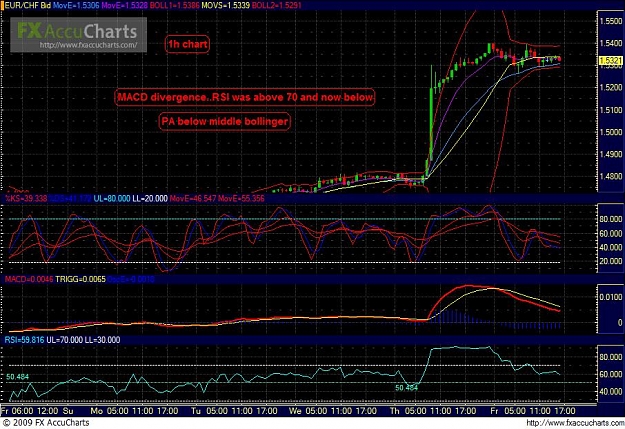The height and width of the screenshot is (429, 625).
Task: Click the 40.000 label on the stochastic axis
Action: (611, 248)
